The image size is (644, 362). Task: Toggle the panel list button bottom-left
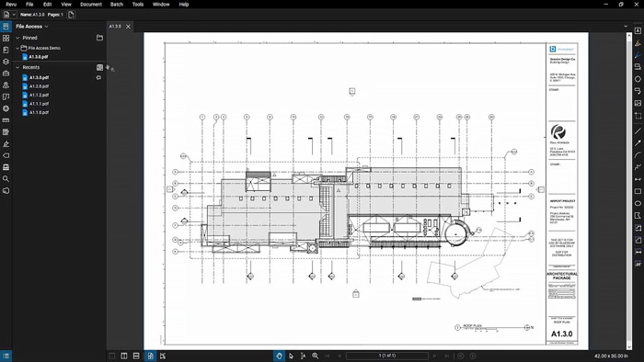pos(6,356)
